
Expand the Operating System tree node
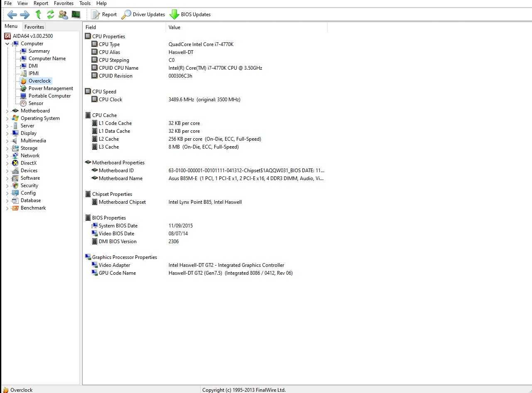(x=7, y=118)
